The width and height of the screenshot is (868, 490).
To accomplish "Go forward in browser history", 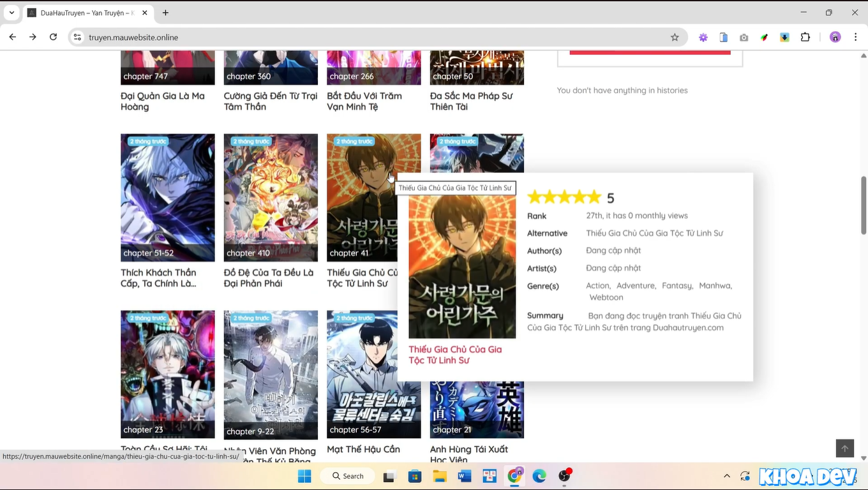I will [x=33, y=37].
